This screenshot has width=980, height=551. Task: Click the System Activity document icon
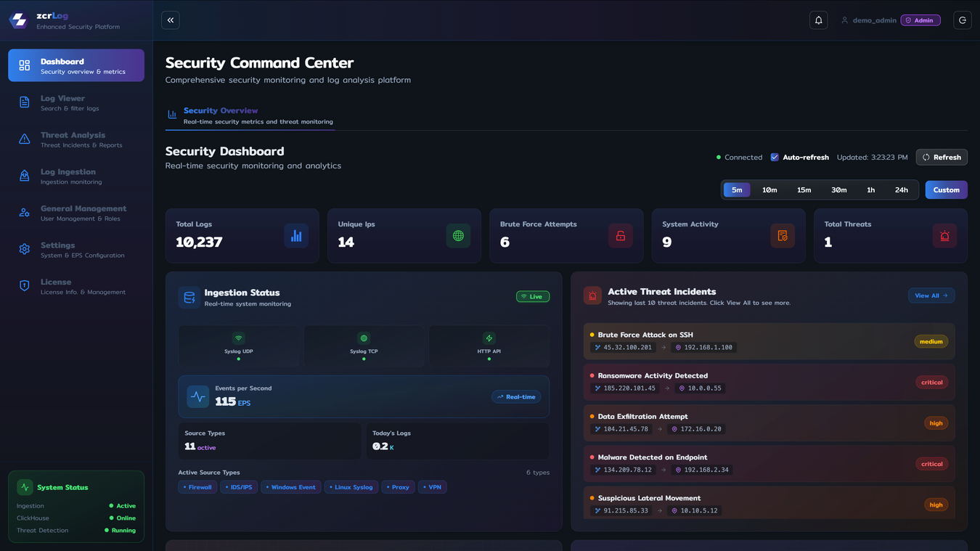[783, 236]
